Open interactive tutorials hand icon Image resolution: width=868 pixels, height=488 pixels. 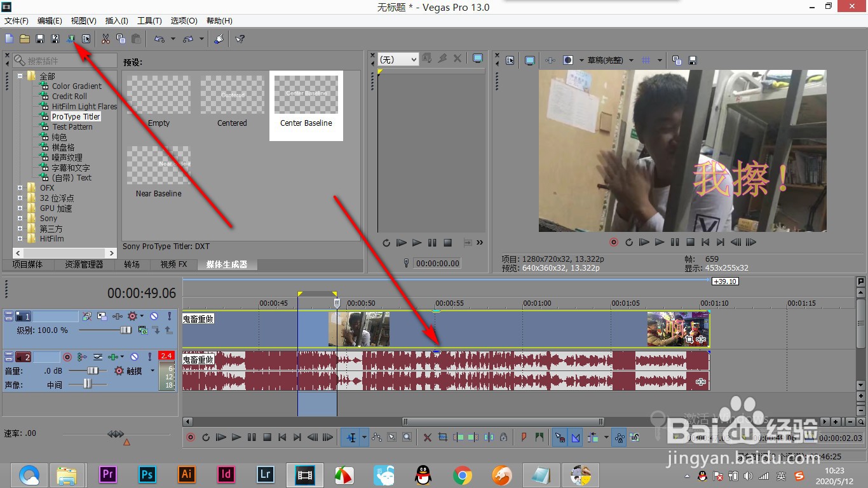pos(219,39)
